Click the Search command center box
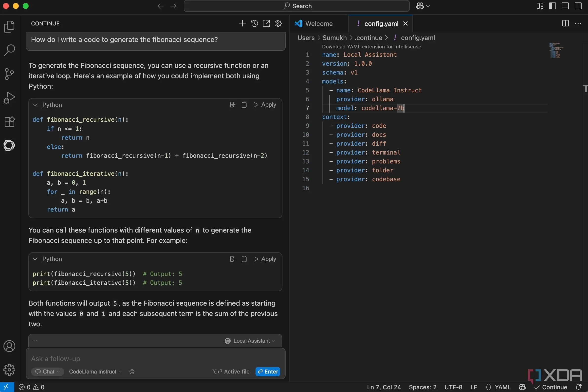The width and height of the screenshot is (588, 392). click(296, 6)
